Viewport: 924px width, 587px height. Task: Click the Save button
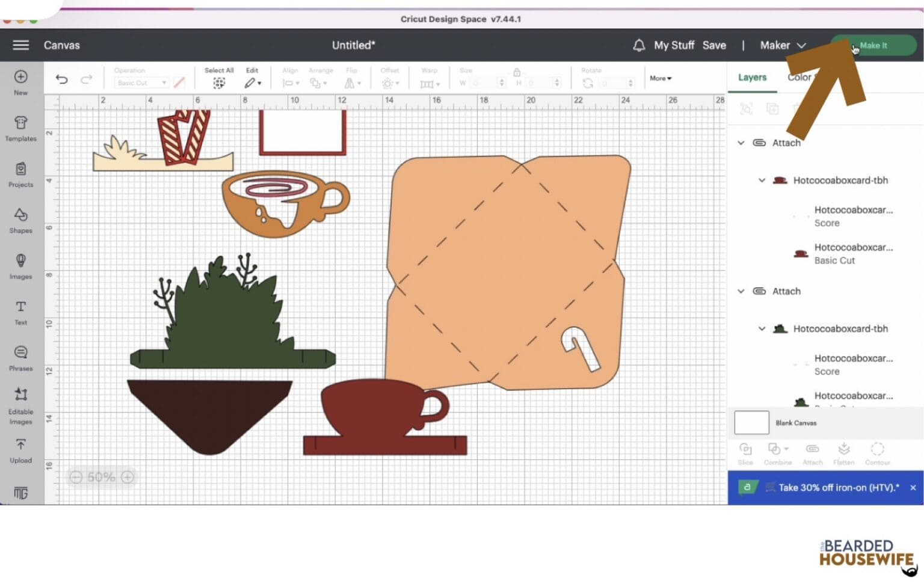[x=714, y=45]
